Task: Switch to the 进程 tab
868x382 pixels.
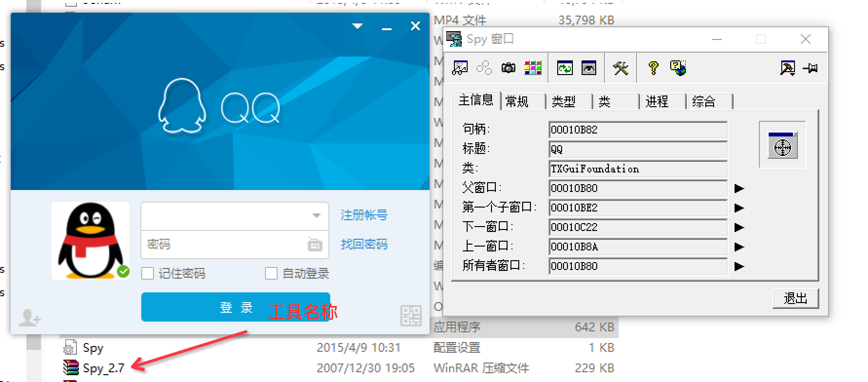Action: coord(662,101)
